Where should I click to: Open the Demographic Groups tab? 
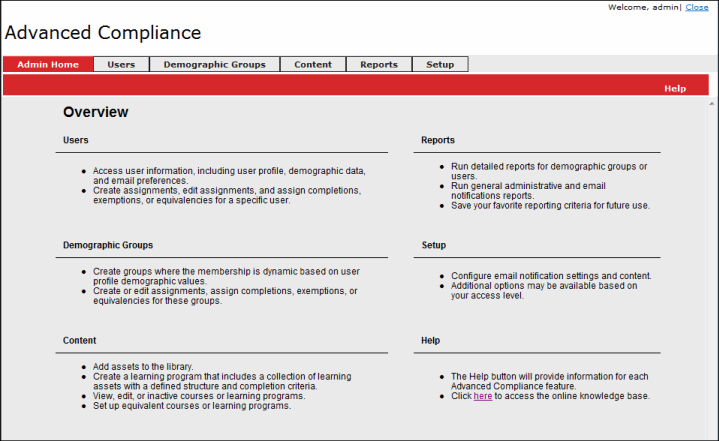pos(214,65)
